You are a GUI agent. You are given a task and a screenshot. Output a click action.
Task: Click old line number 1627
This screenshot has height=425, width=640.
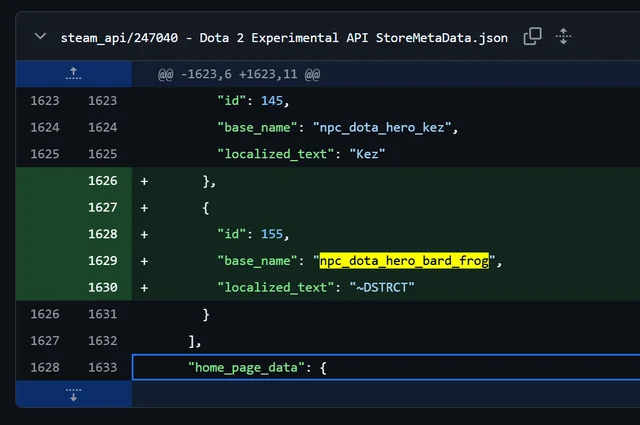[45, 340]
